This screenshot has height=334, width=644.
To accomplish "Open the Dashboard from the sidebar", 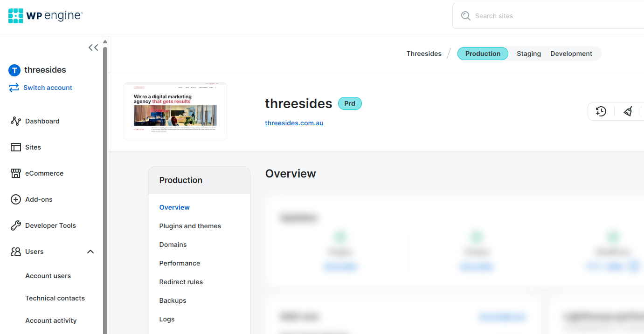I will [42, 121].
